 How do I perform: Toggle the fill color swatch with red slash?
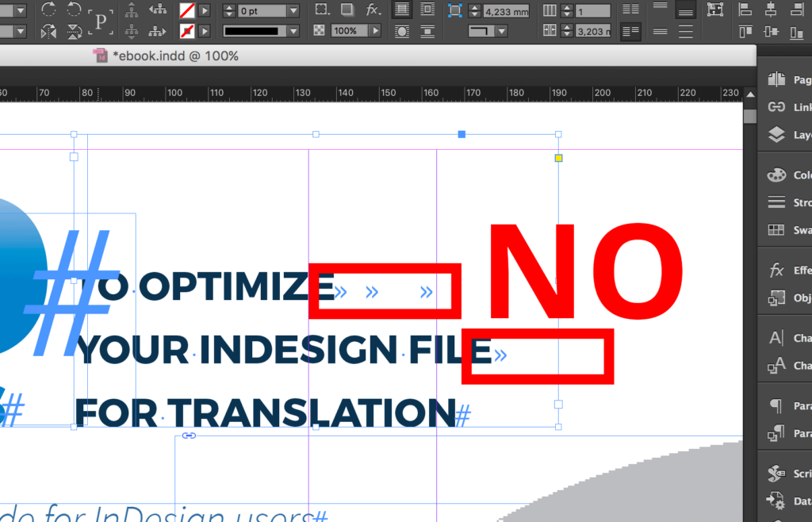pyautogui.click(x=187, y=10)
